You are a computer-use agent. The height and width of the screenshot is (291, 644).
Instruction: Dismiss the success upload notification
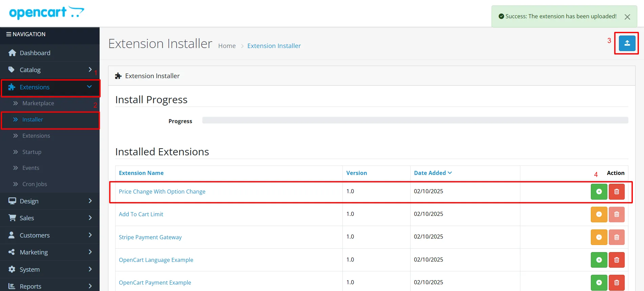click(x=627, y=17)
